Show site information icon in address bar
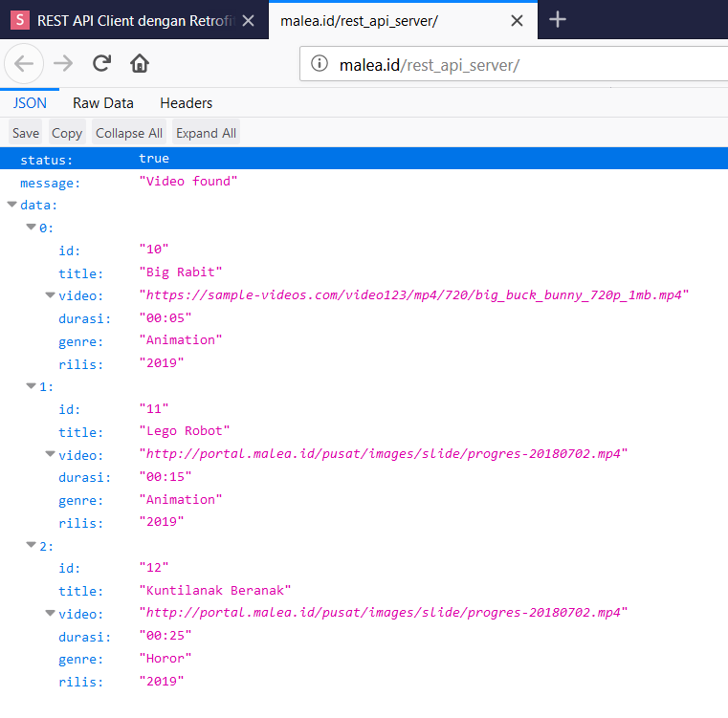The width and height of the screenshot is (728, 718). pos(320,63)
